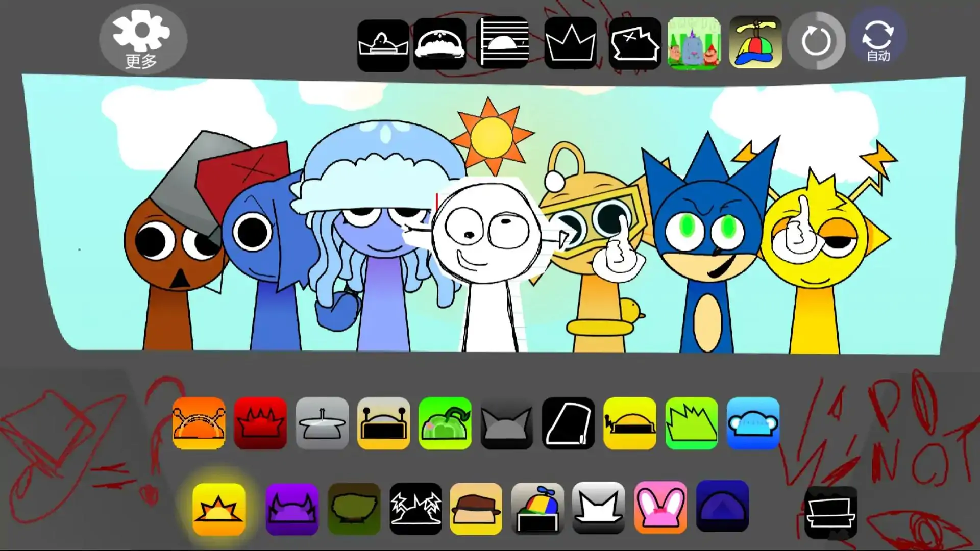Image resolution: width=980 pixels, height=551 pixels.
Task: Pick the orange antenna hat icon
Action: [199, 423]
